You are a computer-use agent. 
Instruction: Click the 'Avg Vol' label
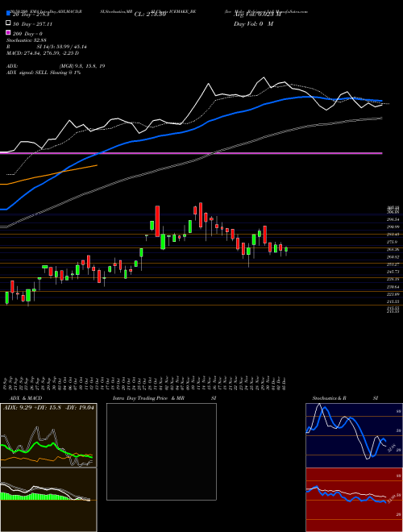tap(257, 15)
